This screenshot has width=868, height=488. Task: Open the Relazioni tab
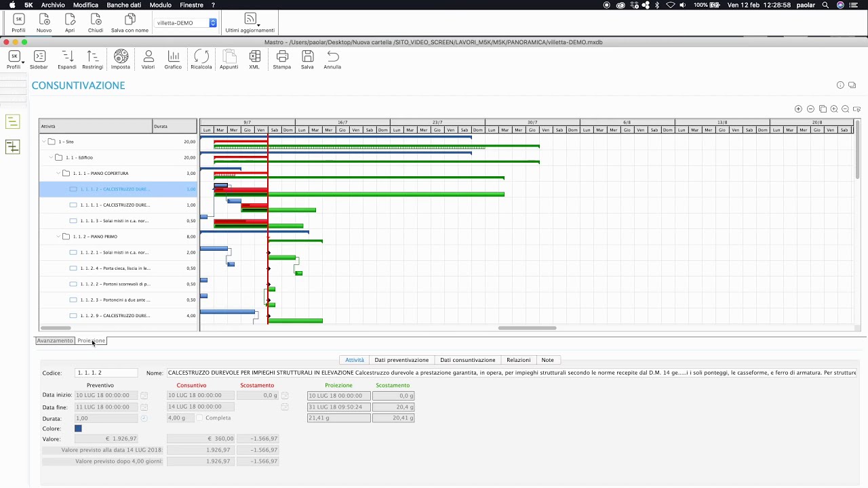tap(518, 360)
